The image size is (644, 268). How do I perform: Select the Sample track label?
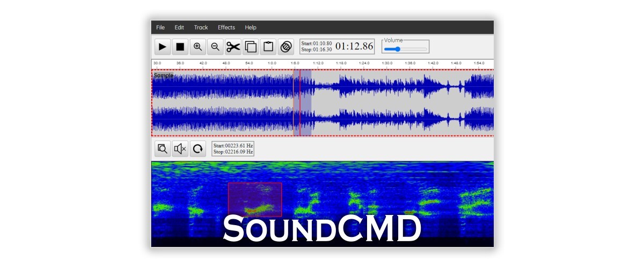click(163, 76)
